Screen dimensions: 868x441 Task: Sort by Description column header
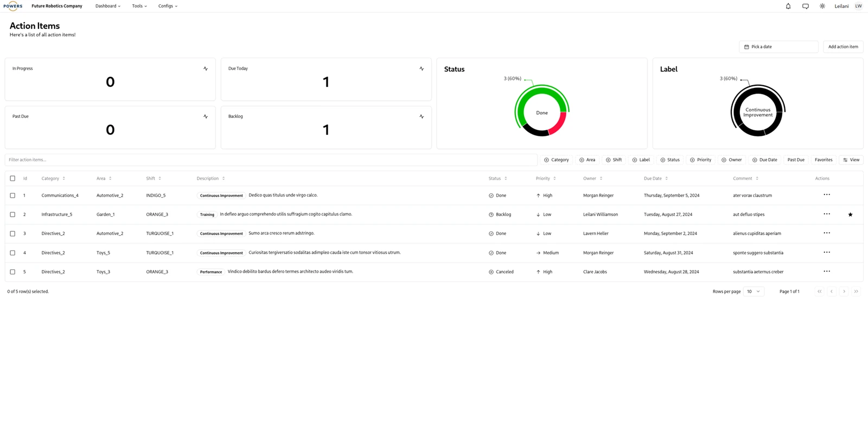point(210,178)
